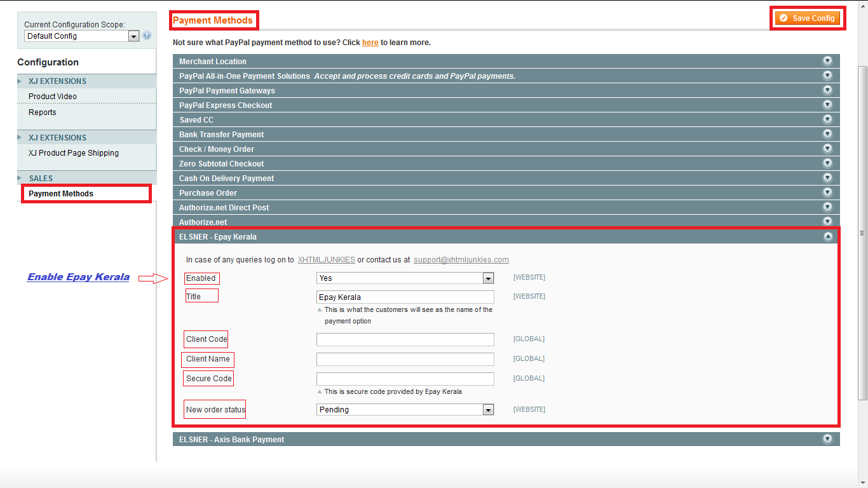The image size is (868, 488).
Task: Click into the Secure Code field
Action: (x=405, y=379)
